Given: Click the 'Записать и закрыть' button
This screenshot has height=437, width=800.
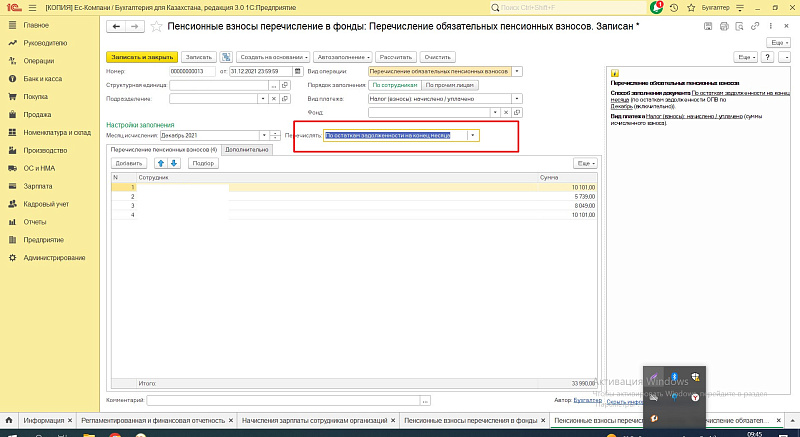Looking at the screenshot, I should [x=141, y=57].
